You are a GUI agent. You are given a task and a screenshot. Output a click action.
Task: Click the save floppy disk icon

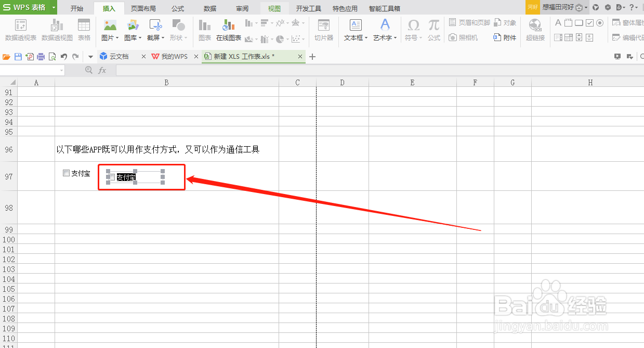tap(18, 57)
